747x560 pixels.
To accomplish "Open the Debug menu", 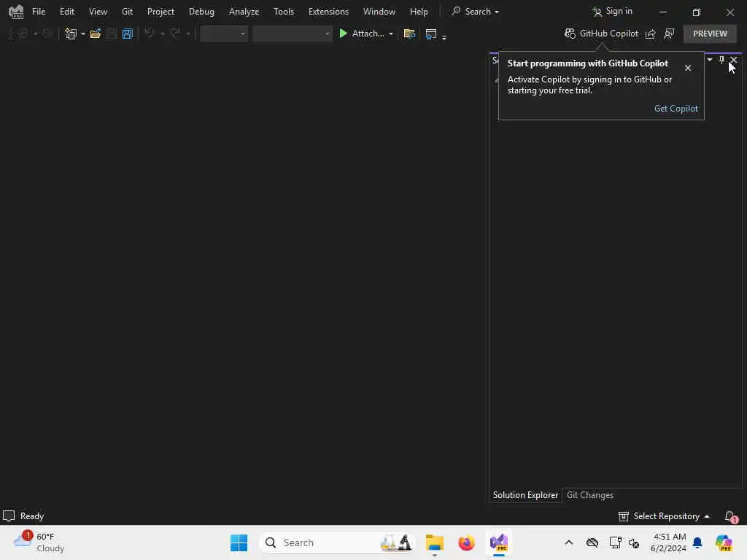I will pos(201,12).
